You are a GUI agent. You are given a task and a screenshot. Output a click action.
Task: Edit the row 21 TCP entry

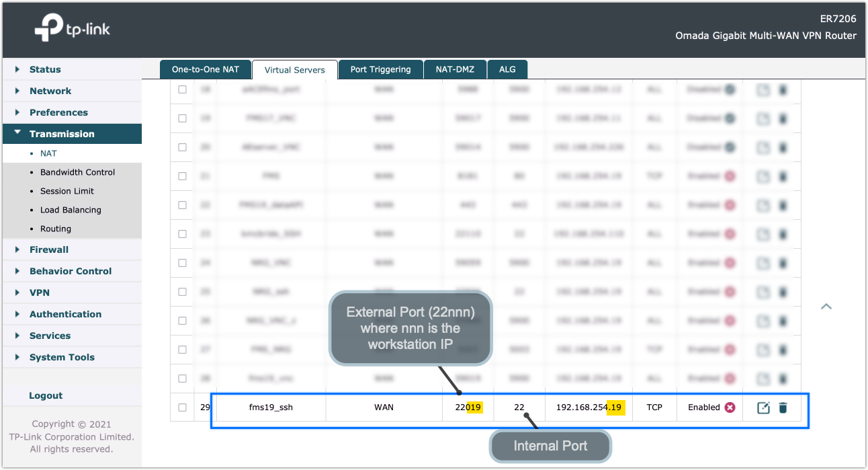point(763,176)
